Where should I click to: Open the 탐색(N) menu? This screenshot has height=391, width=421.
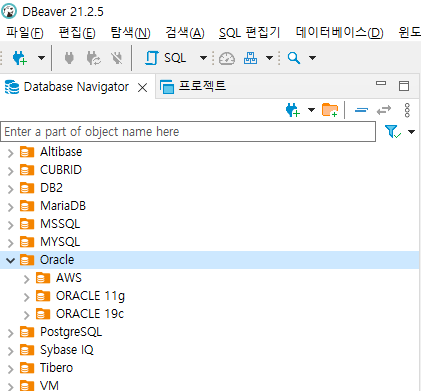tap(130, 33)
